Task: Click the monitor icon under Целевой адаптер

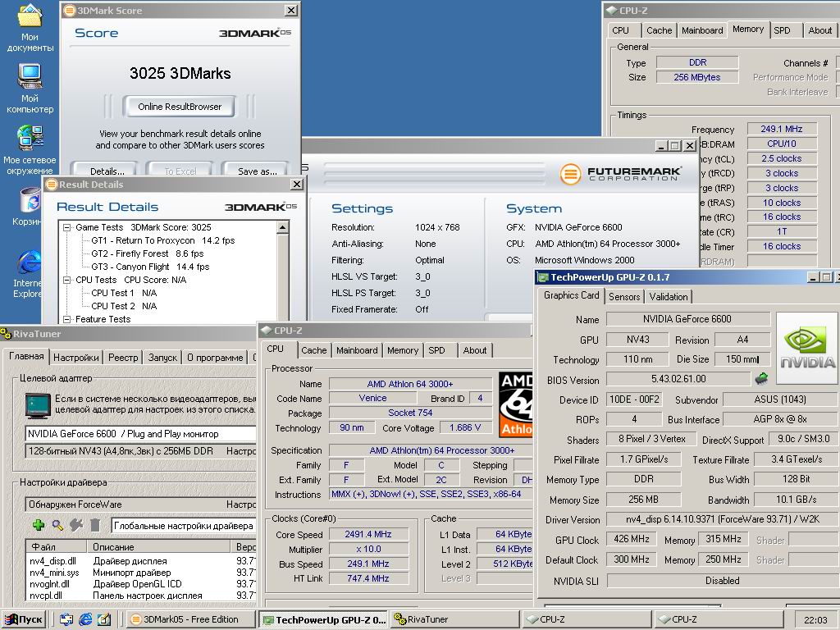Action: (x=38, y=405)
